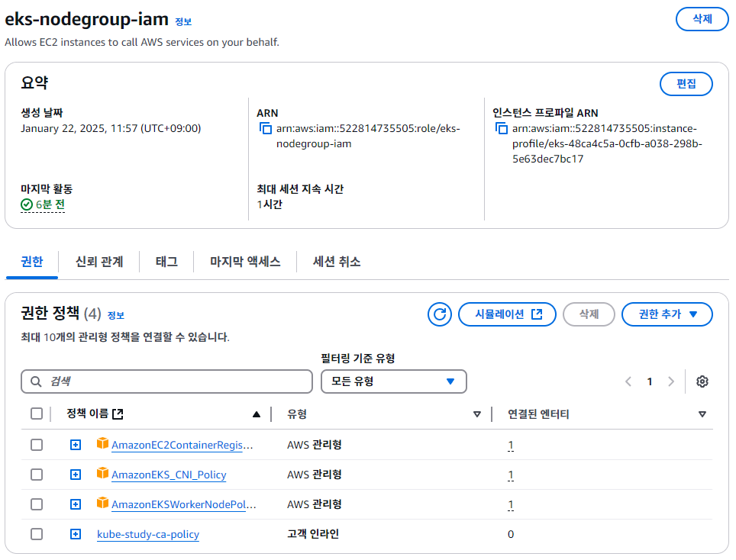
Task: Switch to the 태그 tab
Action: [166, 262]
